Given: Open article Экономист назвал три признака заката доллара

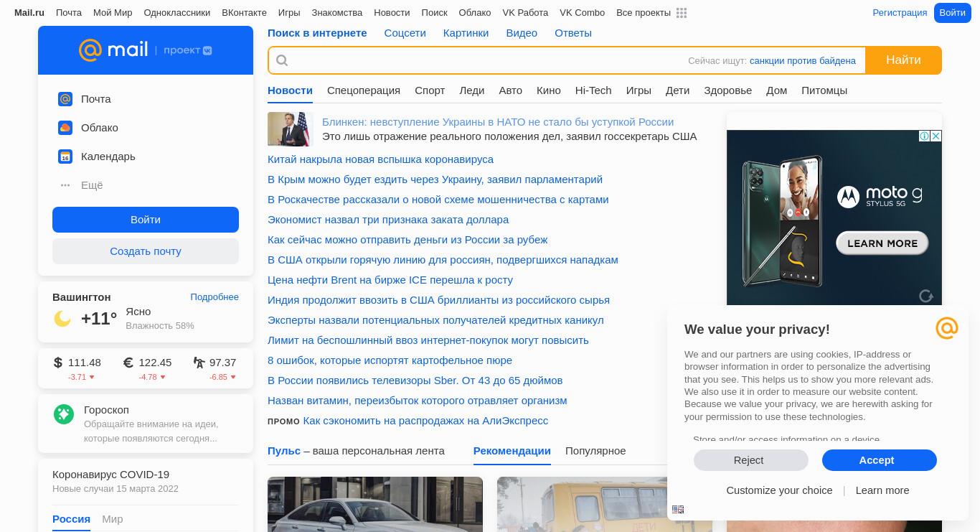Looking at the screenshot, I should coord(388,220).
